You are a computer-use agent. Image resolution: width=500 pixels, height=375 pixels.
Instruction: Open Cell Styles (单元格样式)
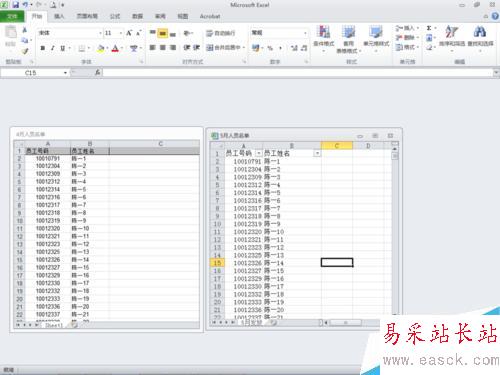pos(376,39)
